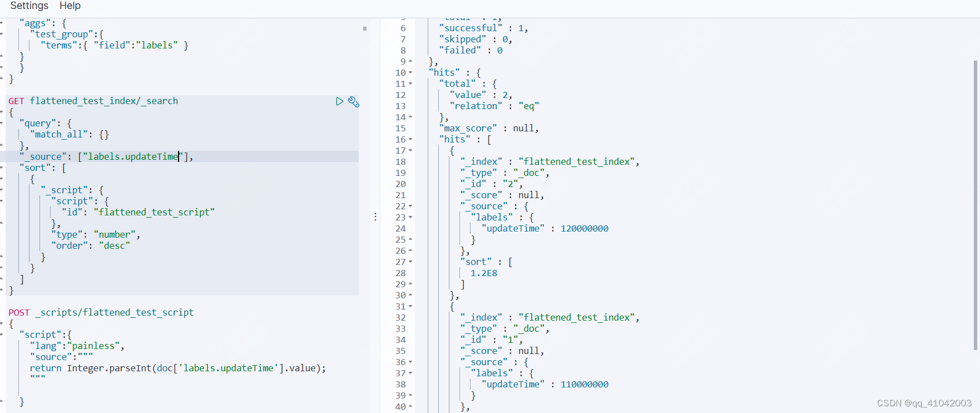Click the "skipped" : 0 response line

(476, 39)
